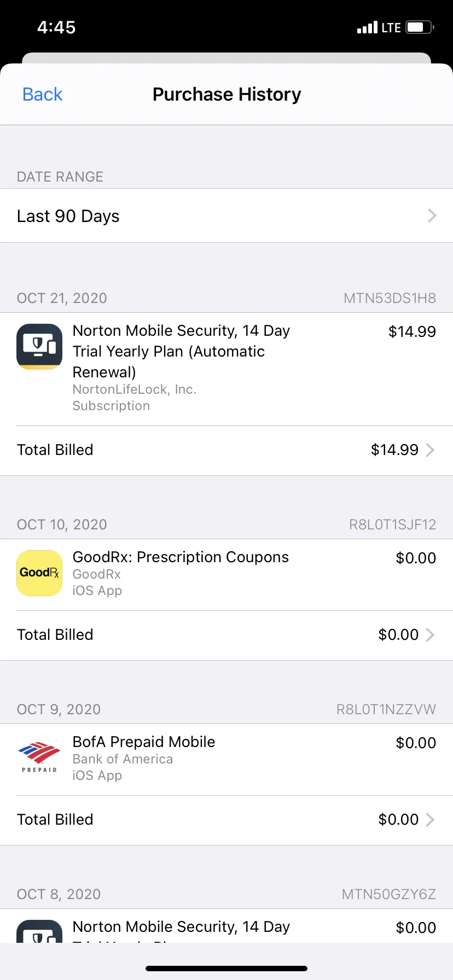Open Total Billed details for GoodRx purchase

point(226,635)
